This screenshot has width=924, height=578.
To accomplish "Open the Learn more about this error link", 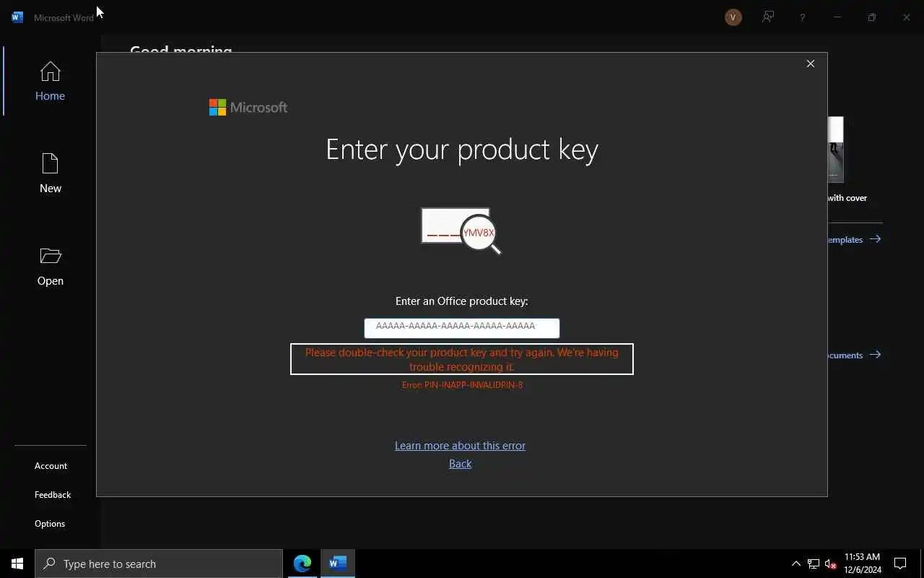I will point(460,446).
